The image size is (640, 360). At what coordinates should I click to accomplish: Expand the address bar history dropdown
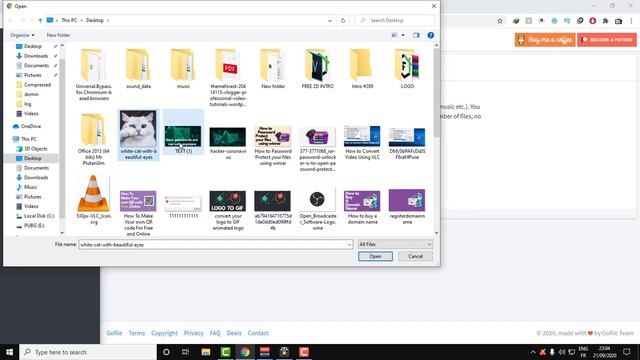coord(330,20)
